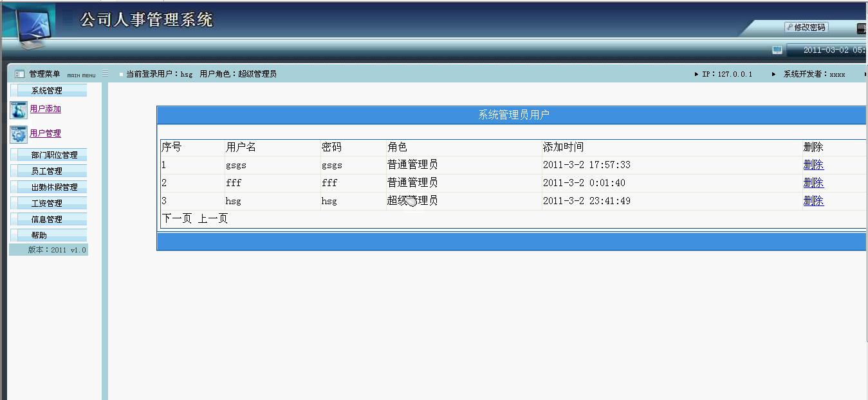The height and width of the screenshot is (400, 868).
Task: Expand the 员工管理 menu
Action: pyautogui.click(x=48, y=171)
